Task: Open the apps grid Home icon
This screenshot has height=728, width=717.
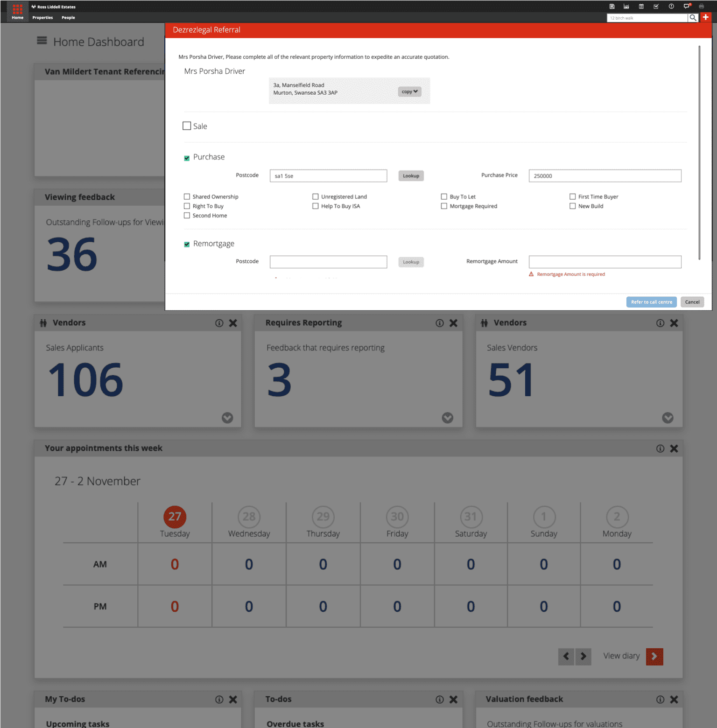Action: click(x=17, y=8)
